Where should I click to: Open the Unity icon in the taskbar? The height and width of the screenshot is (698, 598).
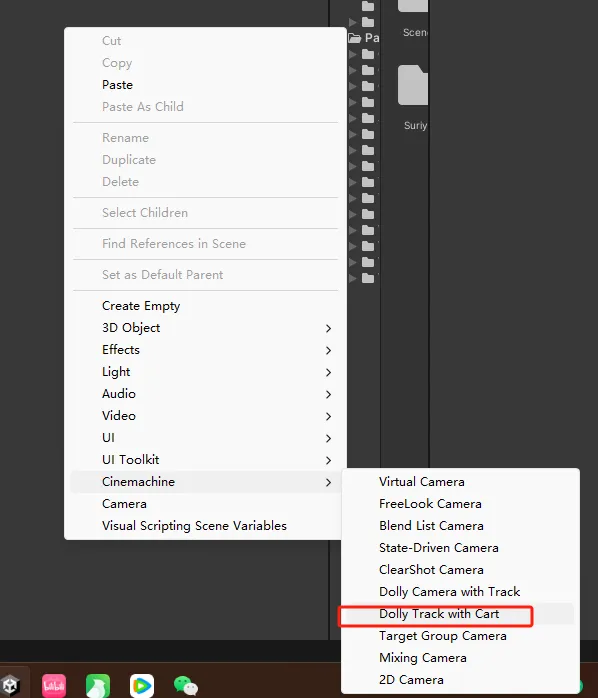(x=10, y=686)
